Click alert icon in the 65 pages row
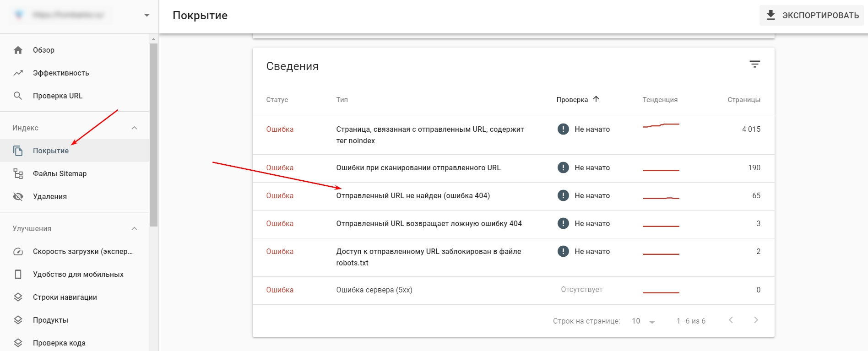 click(x=563, y=195)
